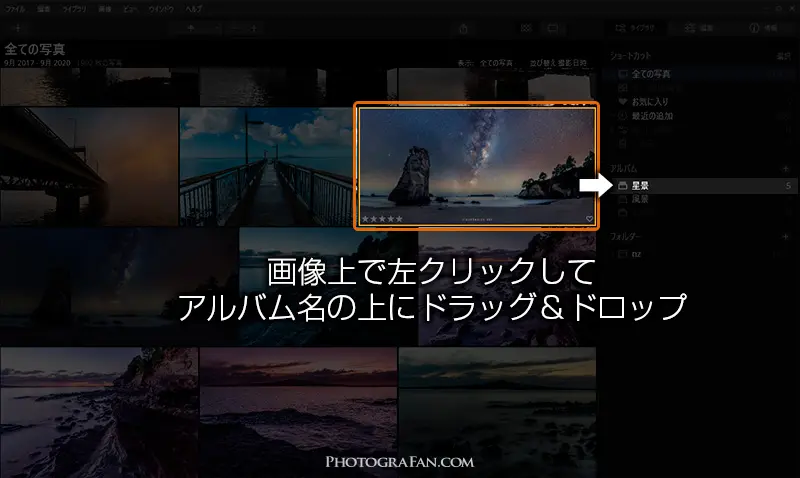Open the ビュー menu
Viewport: 800px width, 478px height.
click(x=130, y=9)
